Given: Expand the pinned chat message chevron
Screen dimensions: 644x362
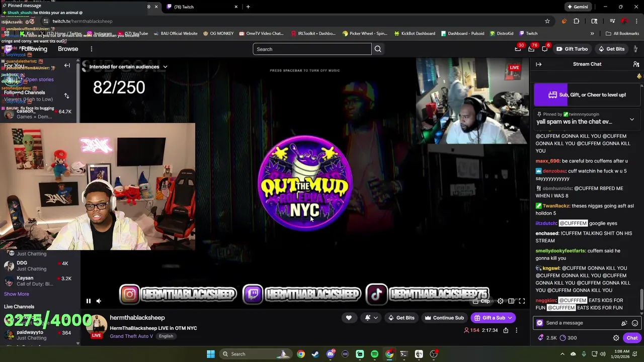Looking at the screenshot, I should [632, 120].
